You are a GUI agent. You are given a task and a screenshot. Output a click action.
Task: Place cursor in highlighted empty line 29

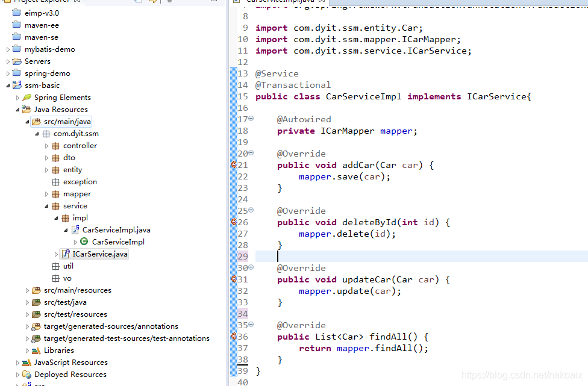pos(422,257)
